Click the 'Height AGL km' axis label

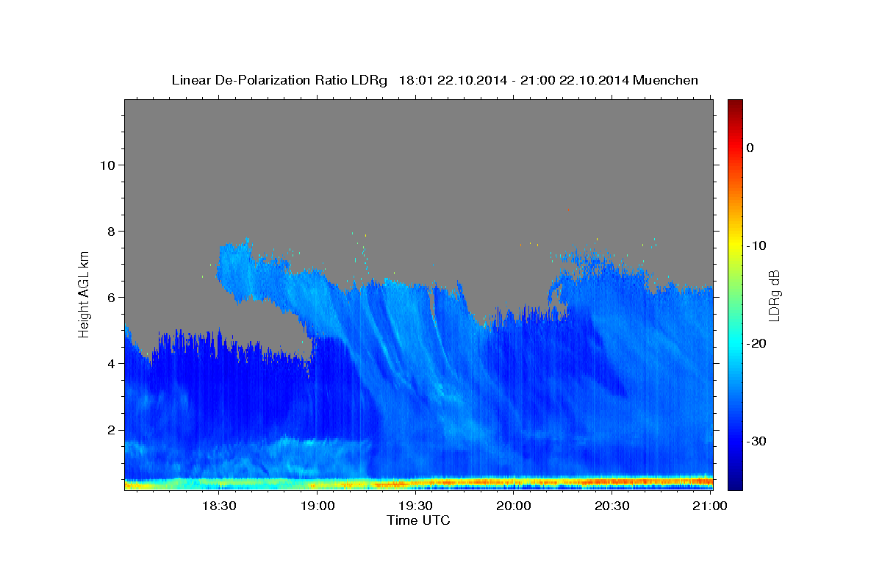84,295
